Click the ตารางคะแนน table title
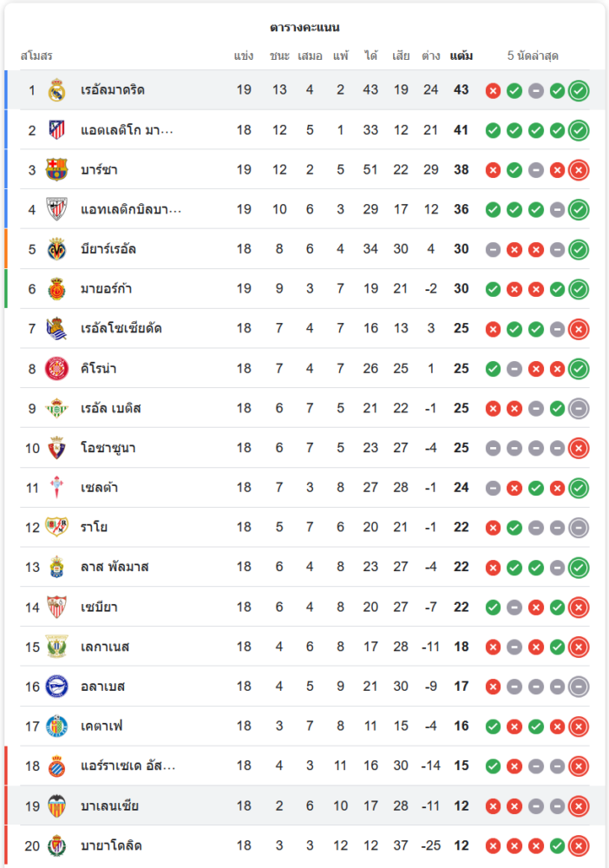 click(x=304, y=28)
